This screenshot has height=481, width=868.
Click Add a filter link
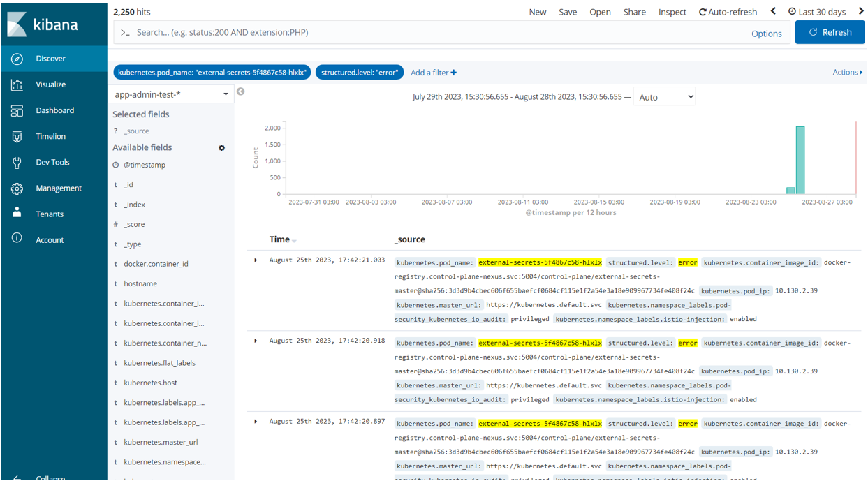433,73
